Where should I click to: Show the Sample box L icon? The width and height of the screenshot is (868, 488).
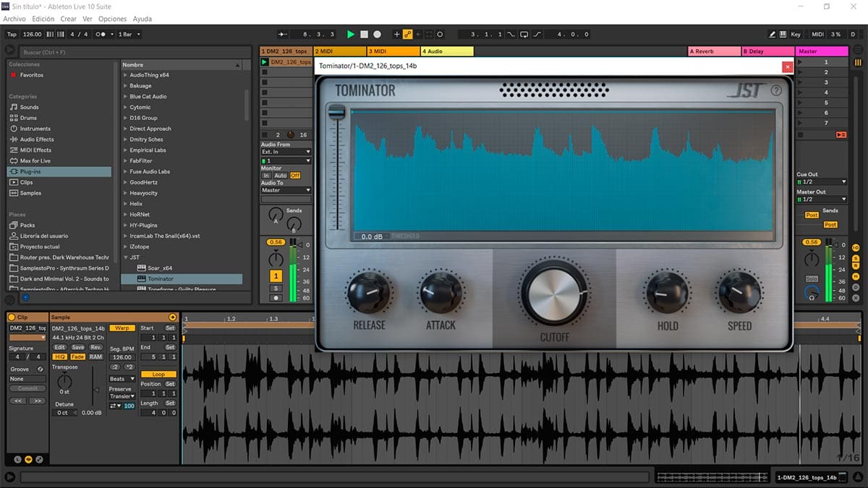point(18,459)
